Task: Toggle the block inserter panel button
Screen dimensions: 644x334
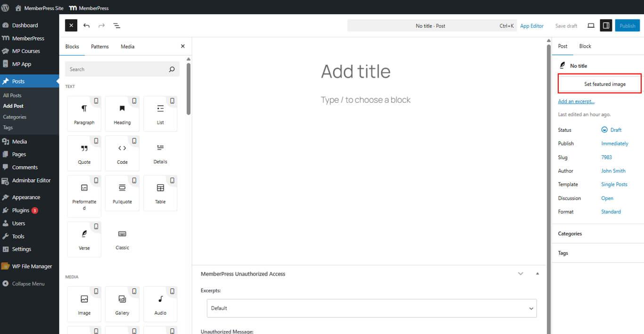Action: click(71, 25)
